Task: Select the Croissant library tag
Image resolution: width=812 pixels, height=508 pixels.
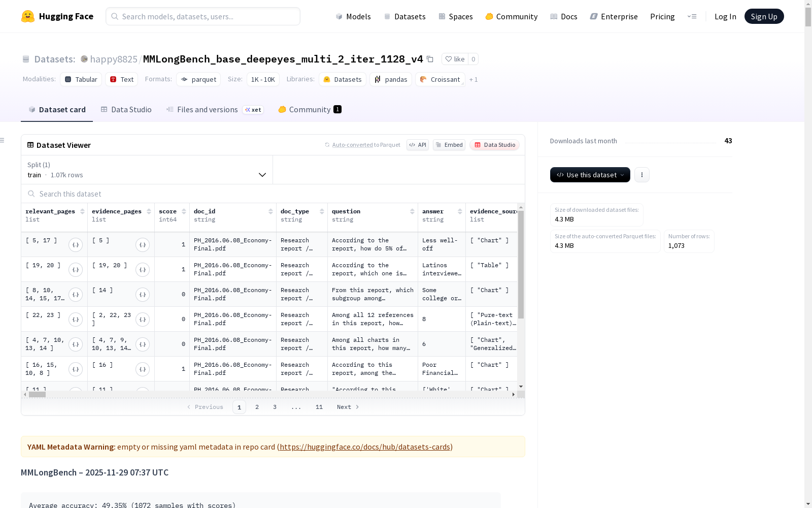Action: click(440, 79)
